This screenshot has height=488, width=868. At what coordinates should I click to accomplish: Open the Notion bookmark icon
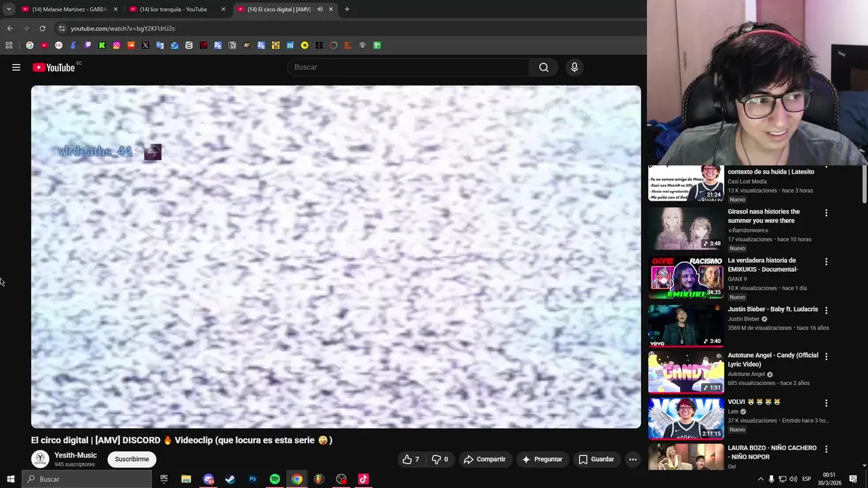tap(232, 45)
